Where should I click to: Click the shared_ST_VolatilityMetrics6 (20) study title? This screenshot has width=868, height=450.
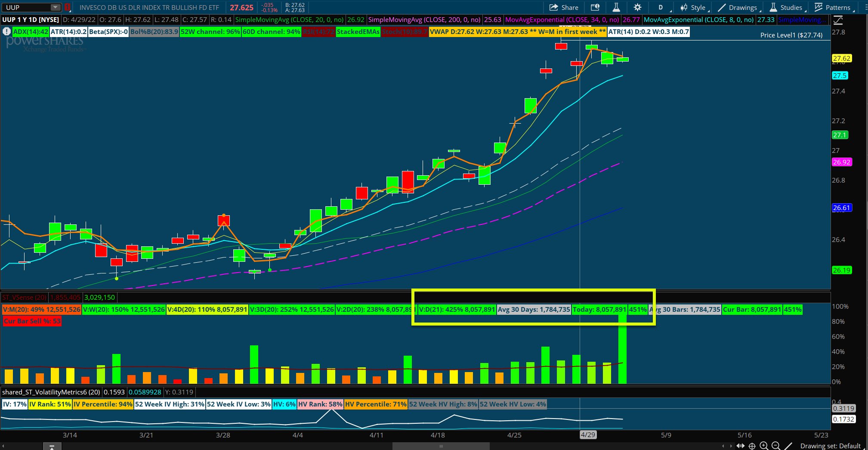[x=51, y=392]
